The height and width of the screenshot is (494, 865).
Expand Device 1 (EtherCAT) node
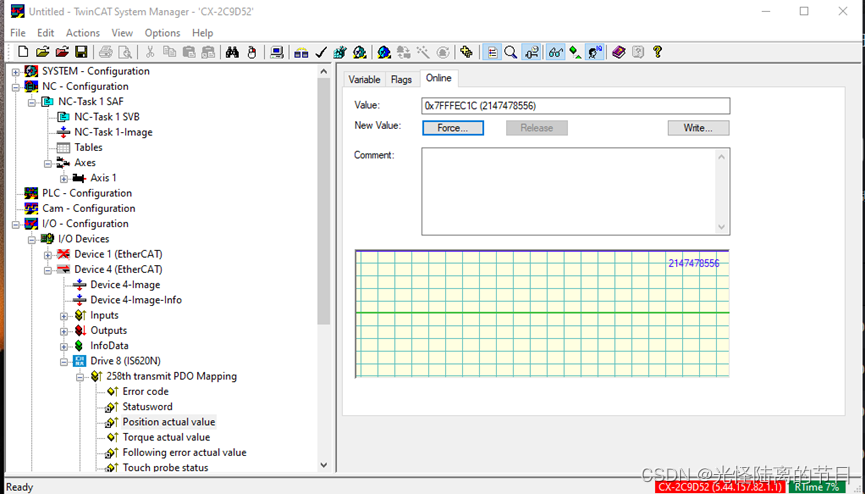pyautogui.click(x=48, y=255)
